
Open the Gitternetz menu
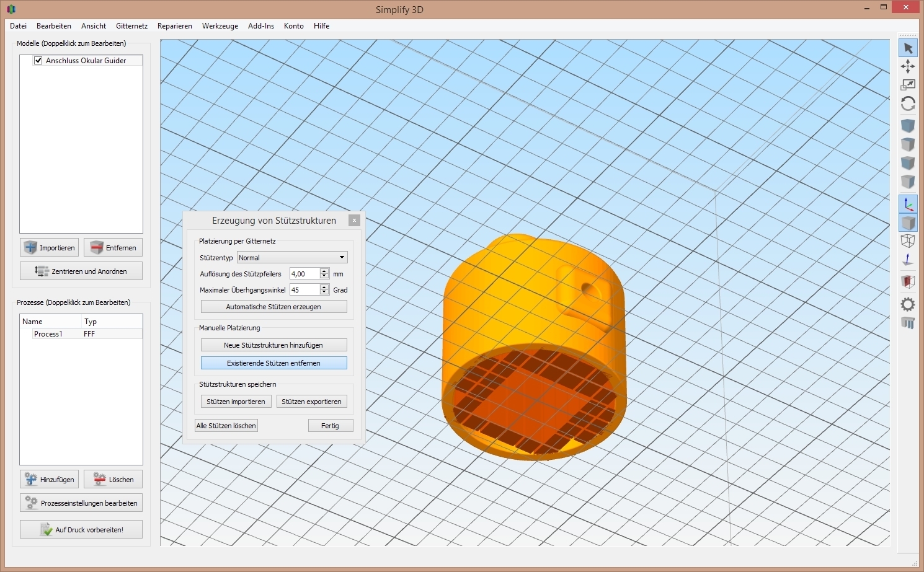pyautogui.click(x=131, y=26)
